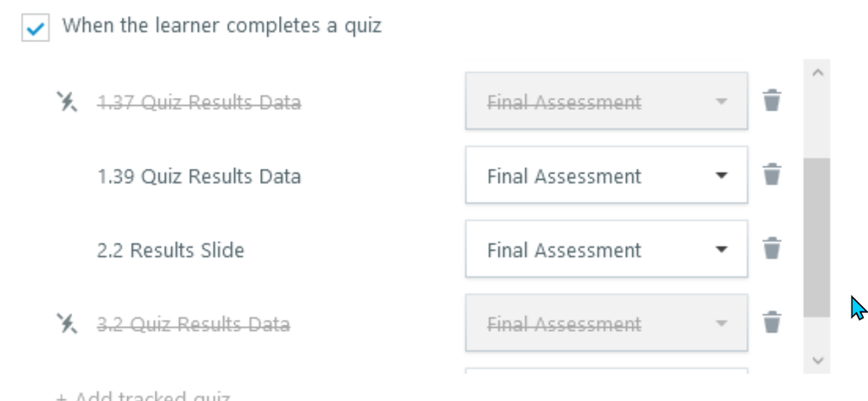Open disabled dropdown for 3.2 Quiz Results Data

click(606, 324)
